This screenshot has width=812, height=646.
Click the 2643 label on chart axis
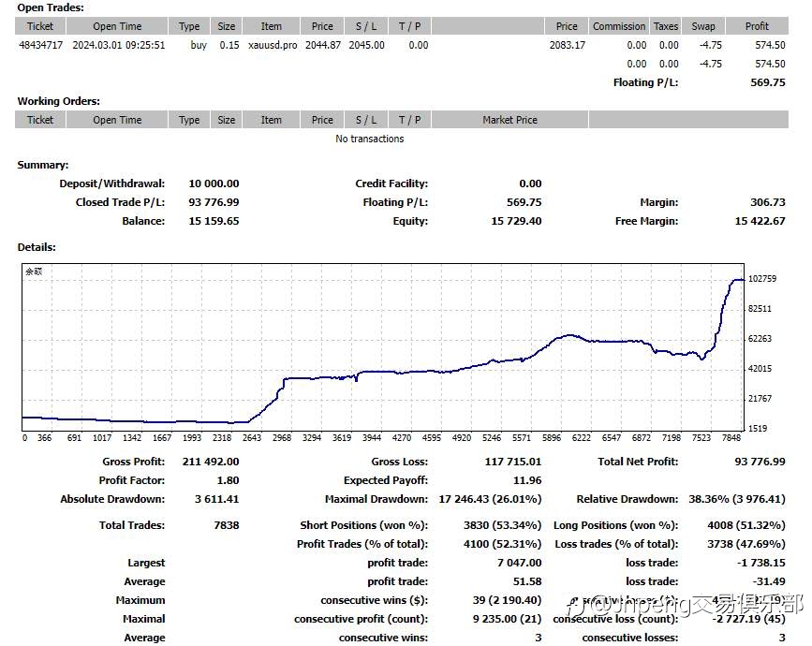(x=252, y=438)
